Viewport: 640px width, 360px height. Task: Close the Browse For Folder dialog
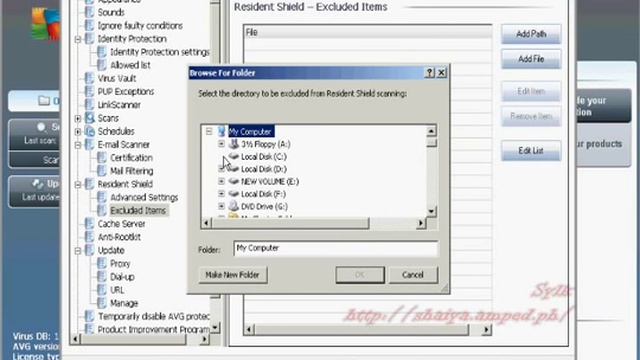point(442,73)
